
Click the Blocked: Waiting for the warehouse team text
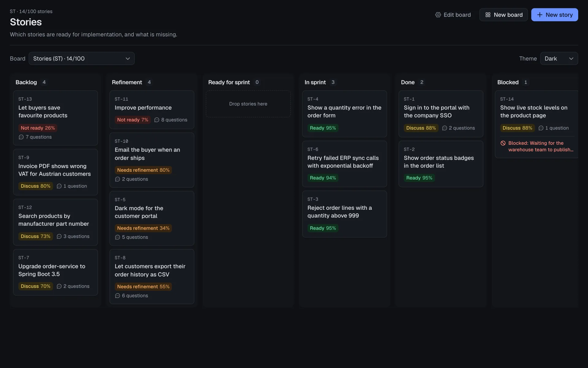click(x=541, y=147)
